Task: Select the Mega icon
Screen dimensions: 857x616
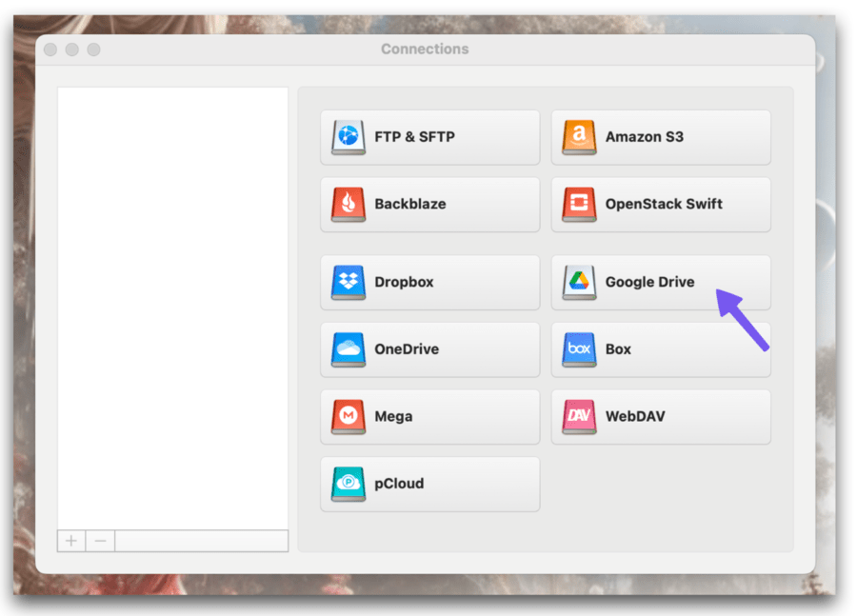Action: 347,416
